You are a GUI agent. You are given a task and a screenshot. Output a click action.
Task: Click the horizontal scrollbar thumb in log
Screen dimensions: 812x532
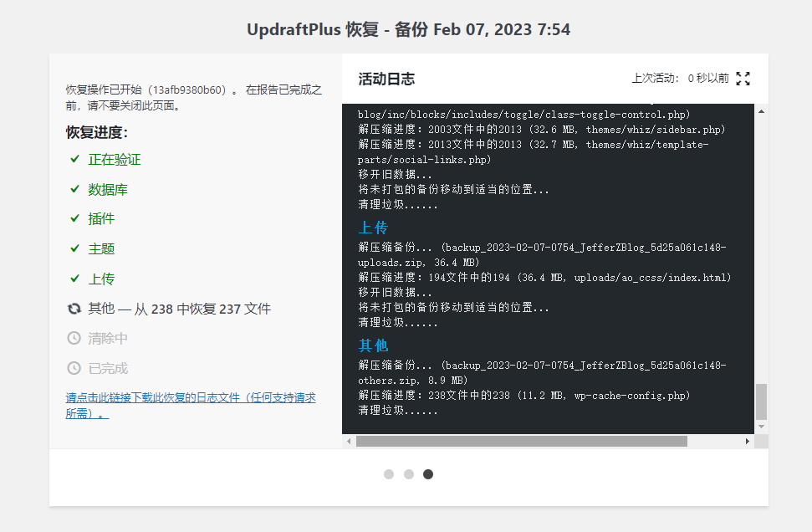point(522,442)
